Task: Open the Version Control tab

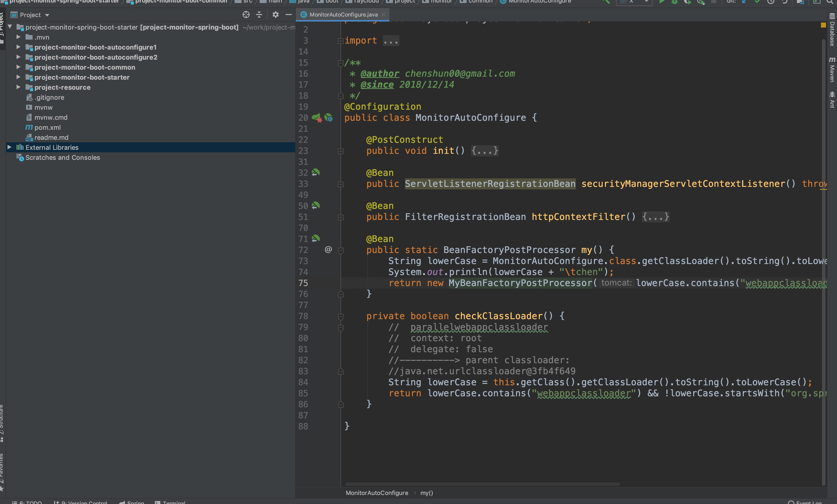Action: [81, 502]
